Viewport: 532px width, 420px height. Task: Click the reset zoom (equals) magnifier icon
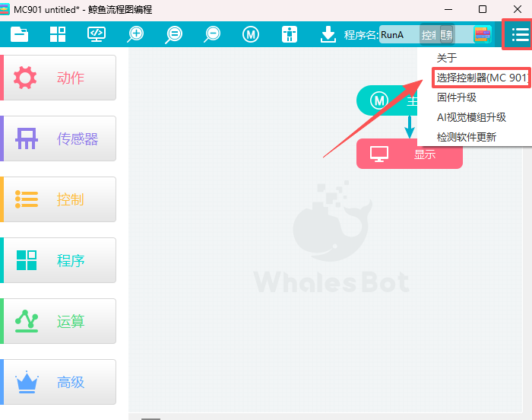coord(174,34)
